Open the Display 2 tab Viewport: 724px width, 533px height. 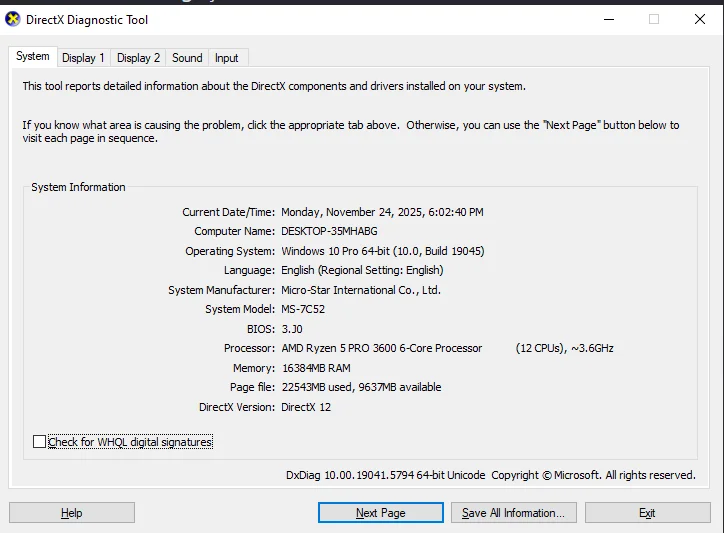(x=138, y=58)
